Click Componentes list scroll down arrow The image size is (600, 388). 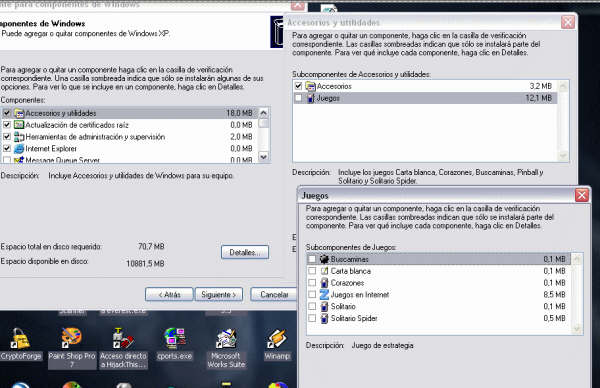click(263, 157)
